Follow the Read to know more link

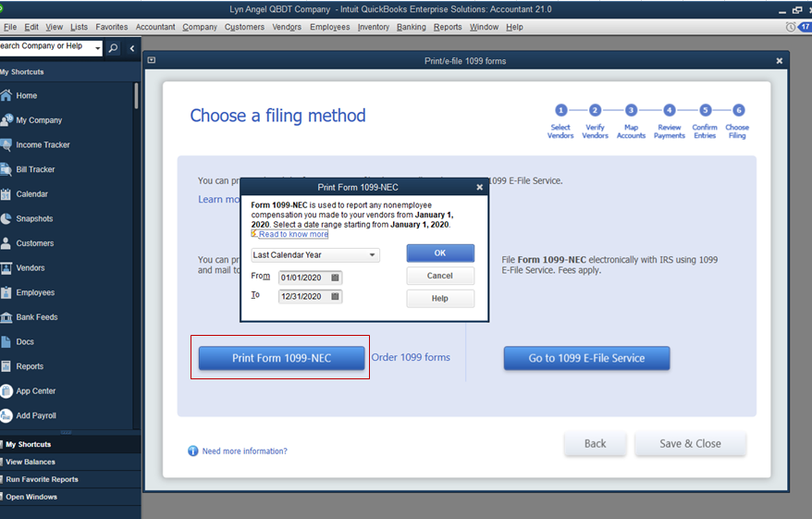pyautogui.click(x=293, y=234)
